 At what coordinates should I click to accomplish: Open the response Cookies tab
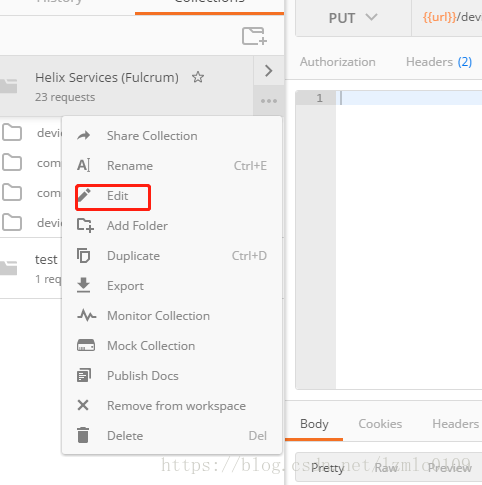point(380,424)
